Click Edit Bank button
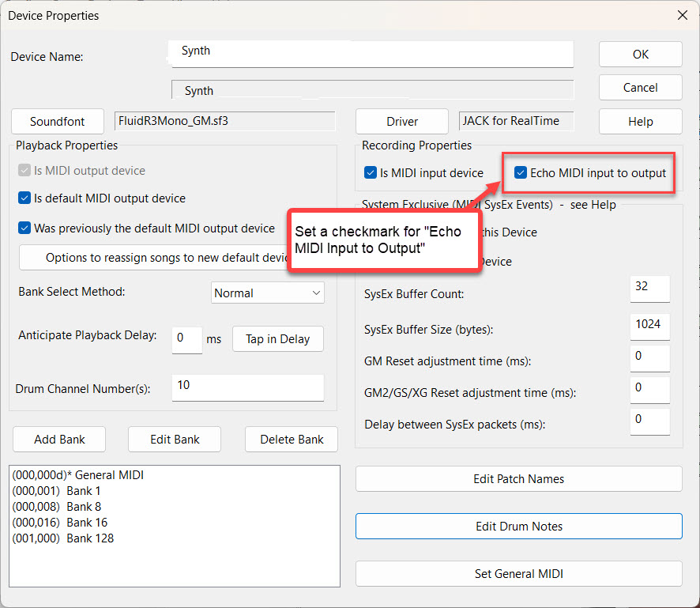700x608 pixels. pos(175,440)
